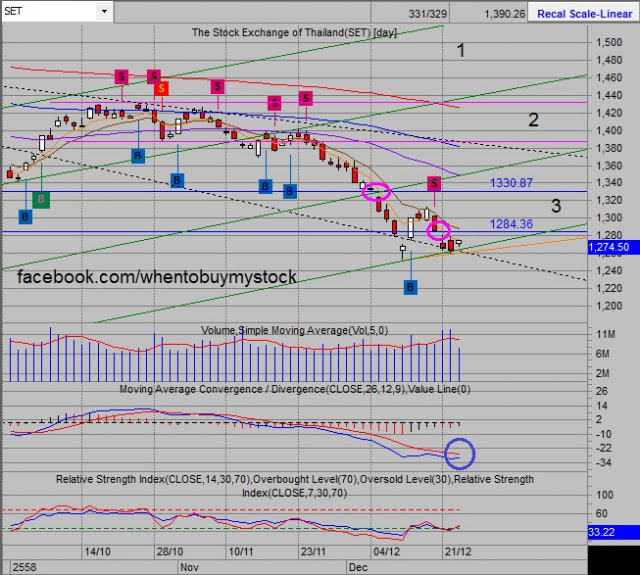Click the Recal Scale-Linear button

click(x=584, y=14)
